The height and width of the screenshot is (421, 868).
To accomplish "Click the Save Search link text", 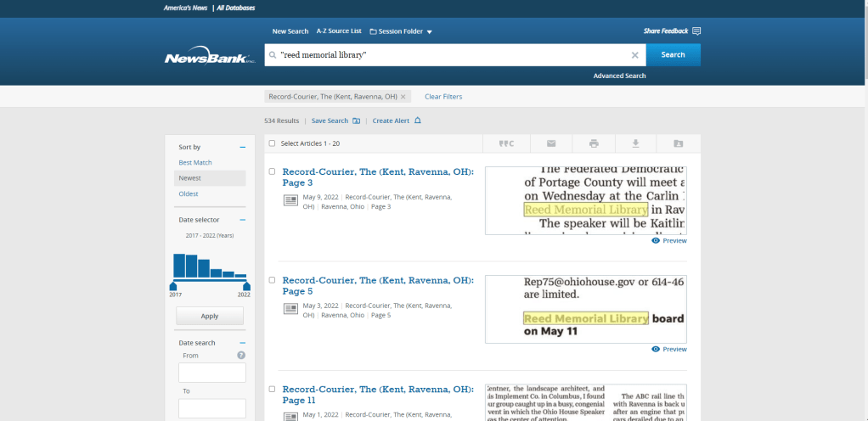I will (x=330, y=121).
